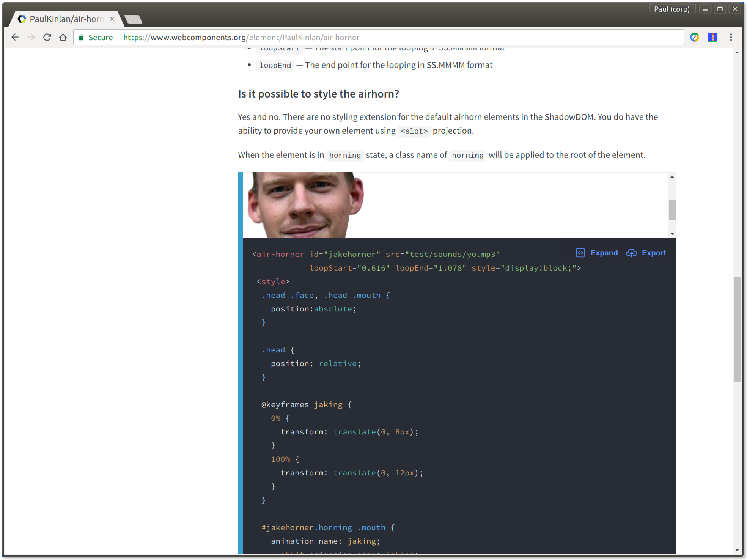Screen dimensions: 747x560
Task: Export the air-horner code sample
Action: pyautogui.click(x=653, y=253)
